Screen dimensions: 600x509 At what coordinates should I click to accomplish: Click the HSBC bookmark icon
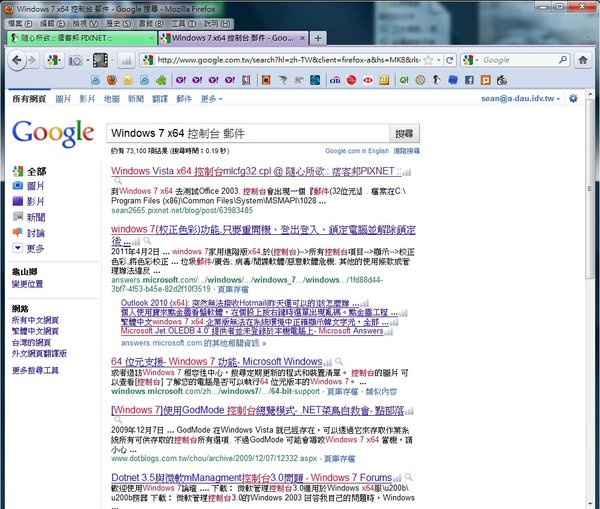[x=368, y=80]
